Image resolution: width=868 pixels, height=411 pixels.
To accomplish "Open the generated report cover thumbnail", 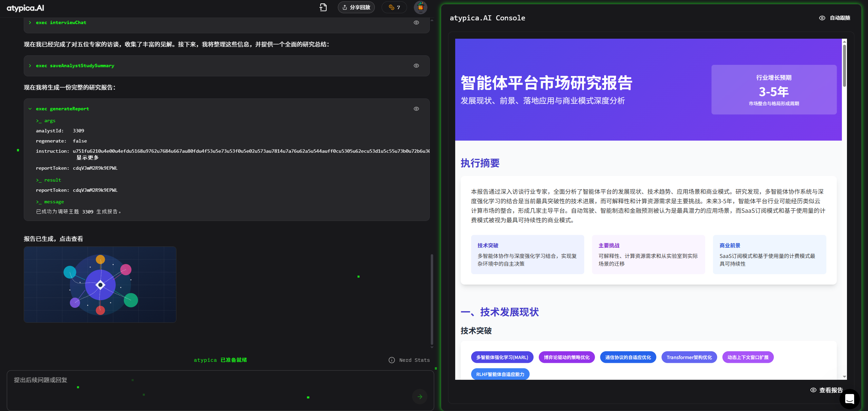I will (100, 284).
